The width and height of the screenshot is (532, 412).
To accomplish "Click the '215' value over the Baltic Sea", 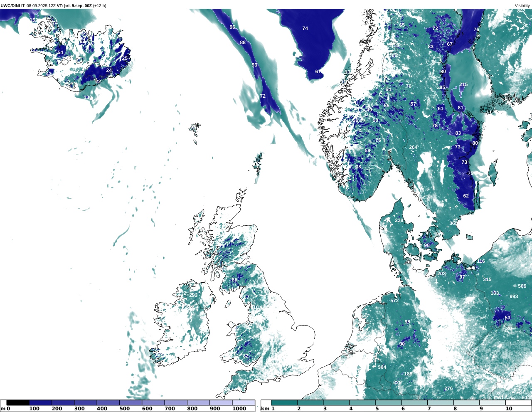I will tap(463, 84).
